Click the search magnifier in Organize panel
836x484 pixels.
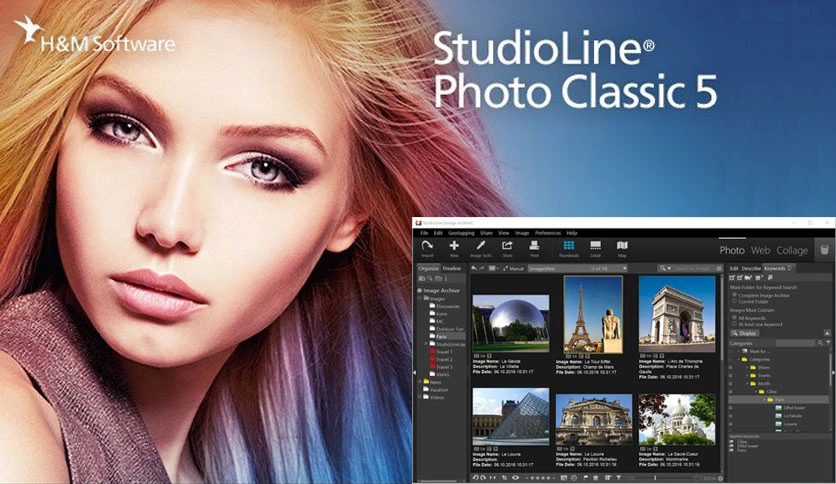430,278
